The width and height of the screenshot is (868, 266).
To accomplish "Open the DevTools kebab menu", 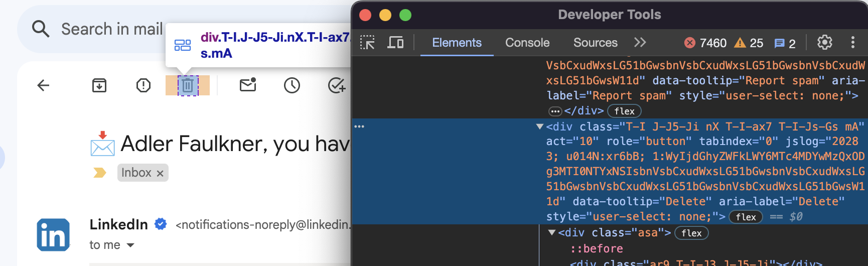I will click(x=853, y=43).
